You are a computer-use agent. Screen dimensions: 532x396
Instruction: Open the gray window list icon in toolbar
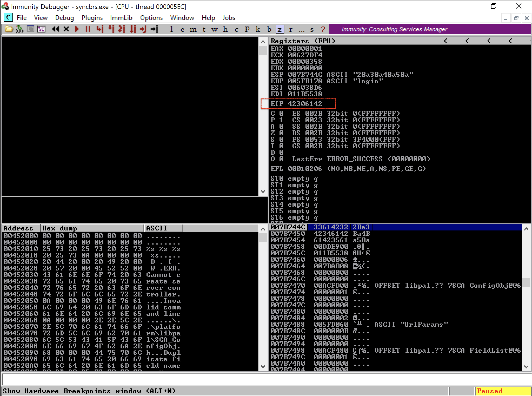(x=31, y=29)
